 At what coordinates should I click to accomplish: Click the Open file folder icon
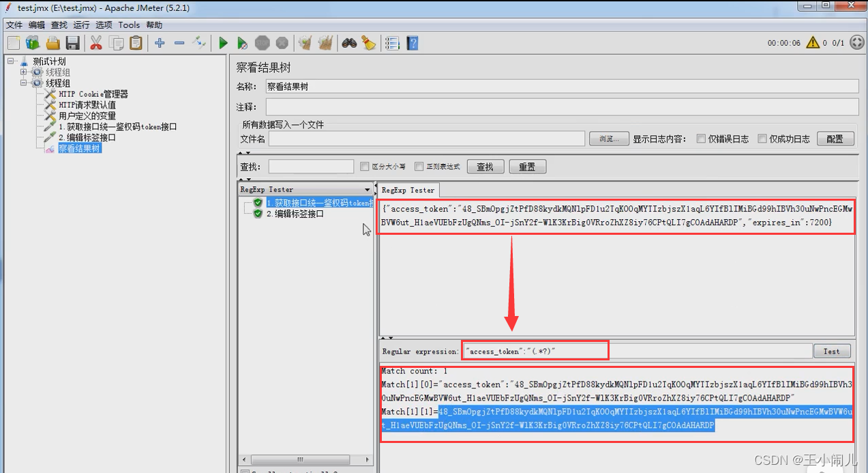click(x=53, y=43)
